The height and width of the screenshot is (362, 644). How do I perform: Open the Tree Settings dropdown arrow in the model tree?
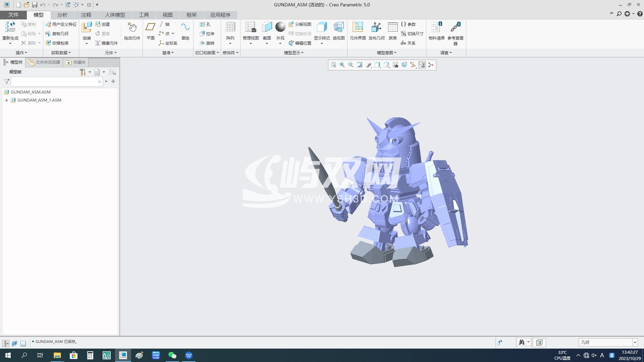pos(90,72)
